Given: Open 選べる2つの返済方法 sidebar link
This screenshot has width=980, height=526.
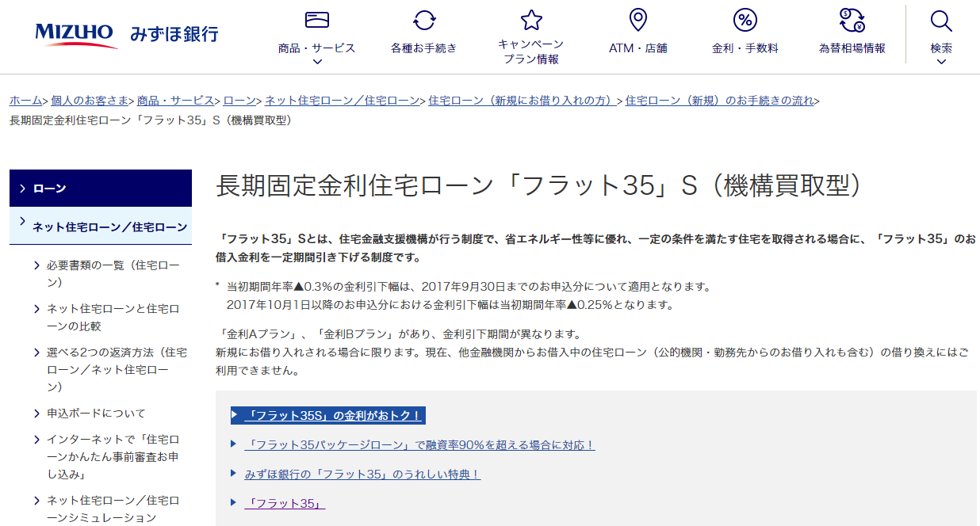Looking at the screenshot, I should click(117, 369).
